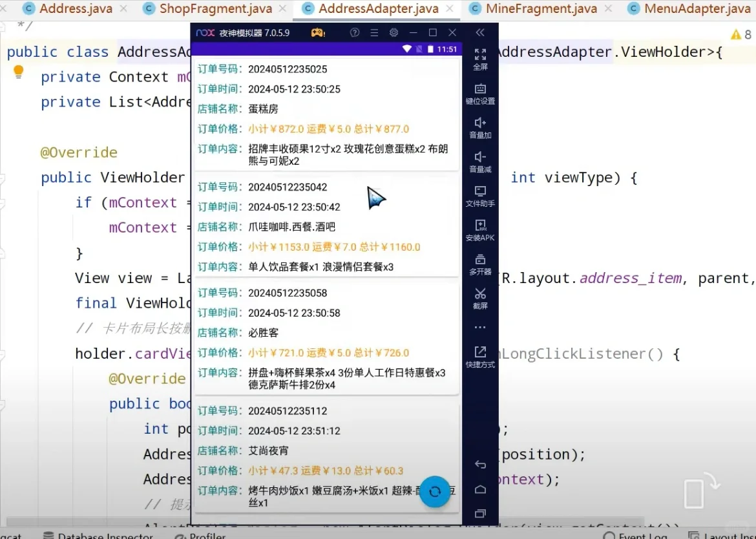Enter fullscreen mode in Nox emulator
The image size is (756, 539).
(x=480, y=58)
